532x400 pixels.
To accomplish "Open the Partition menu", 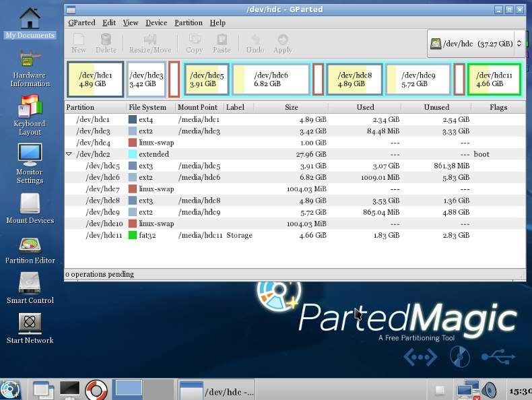I will coord(189,23).
